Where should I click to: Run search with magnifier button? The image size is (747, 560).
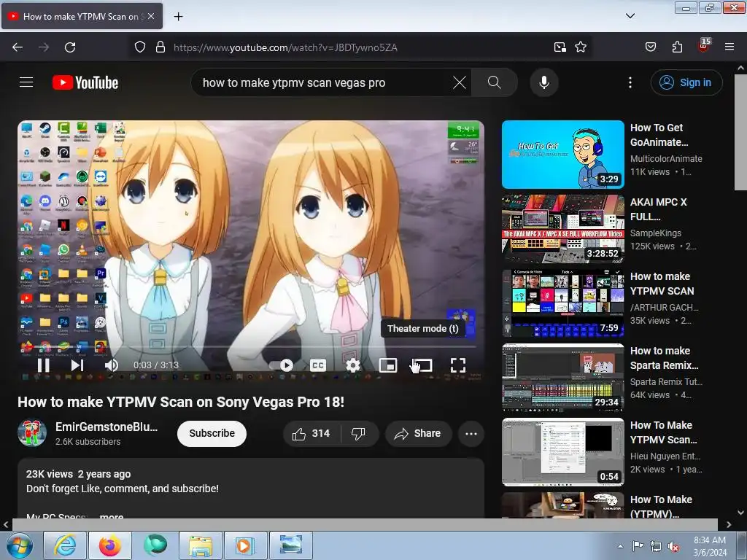pyautogui.click(x=495, y=82)
